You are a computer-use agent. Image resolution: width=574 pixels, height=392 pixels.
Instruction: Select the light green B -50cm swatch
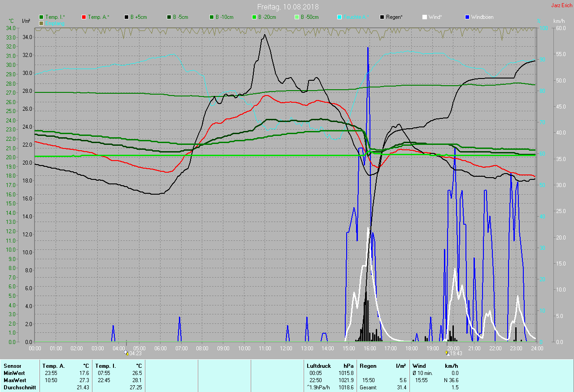[x=297, y=17]
